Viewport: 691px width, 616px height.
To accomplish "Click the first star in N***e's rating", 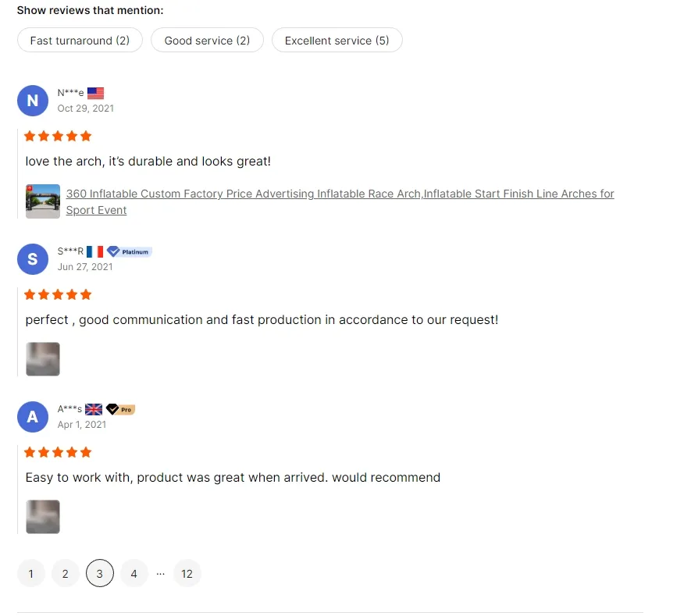I will (x=30, y=135).
